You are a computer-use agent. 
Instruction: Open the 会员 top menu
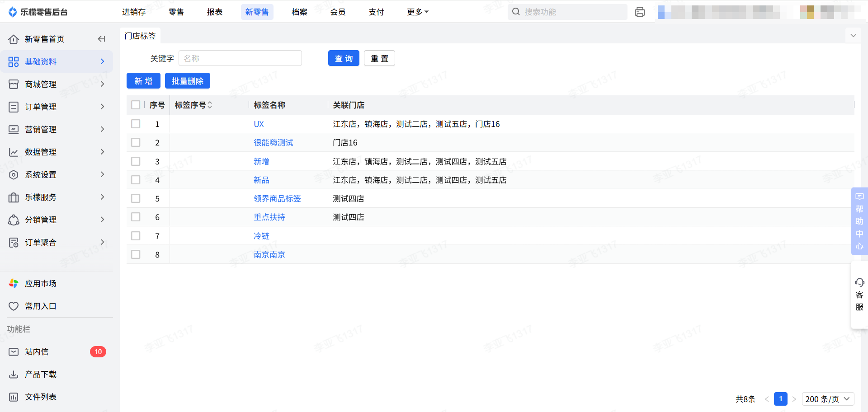click(x=338, y=12)
